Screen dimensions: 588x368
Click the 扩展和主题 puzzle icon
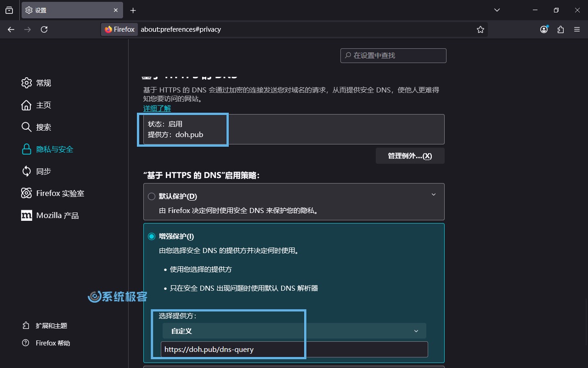pos(26,326)
